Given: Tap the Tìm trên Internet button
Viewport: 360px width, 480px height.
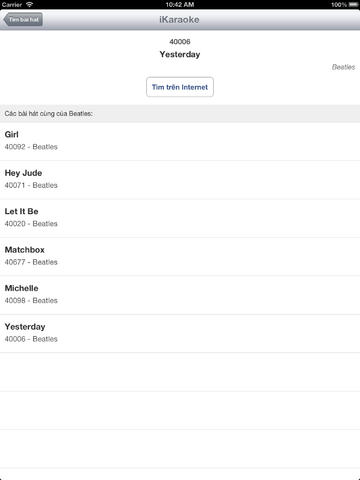Looking at the screenshot, I should 180,87.
